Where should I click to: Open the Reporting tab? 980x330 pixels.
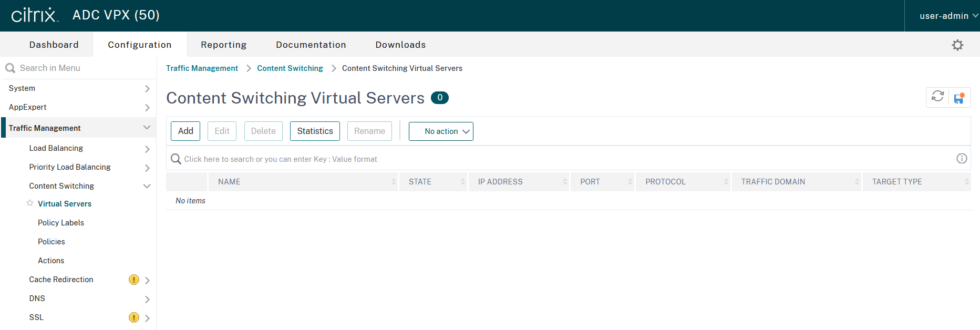point(223,45)
